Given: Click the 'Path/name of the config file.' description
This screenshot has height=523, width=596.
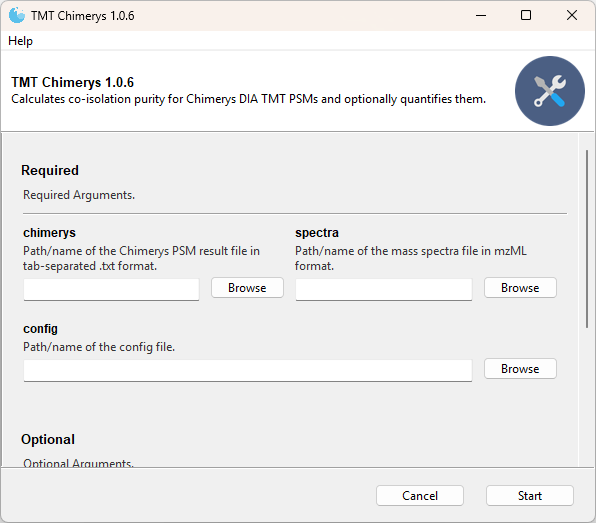Looking at the screenshot, I should (99, 347).
